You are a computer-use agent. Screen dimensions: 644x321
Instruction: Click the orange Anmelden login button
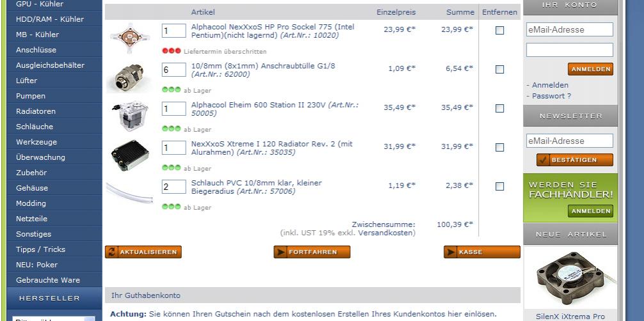[x=591, y=69]
